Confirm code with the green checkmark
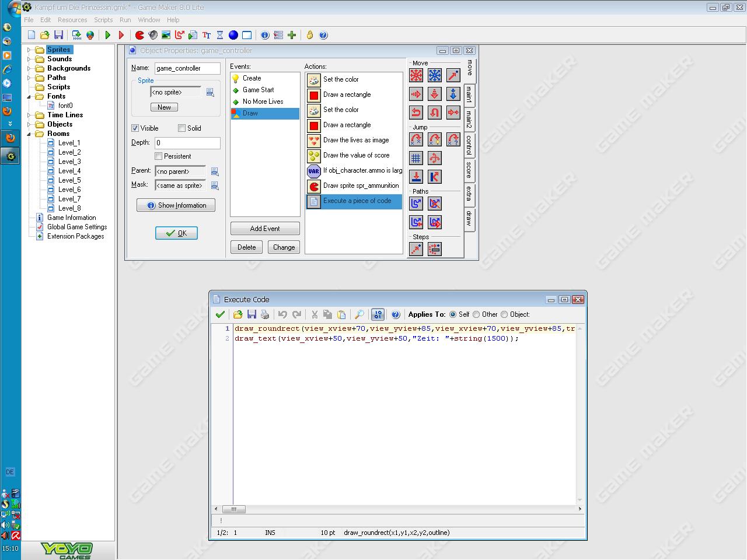This screenshot has height=560, width=747. click(220, 314)
